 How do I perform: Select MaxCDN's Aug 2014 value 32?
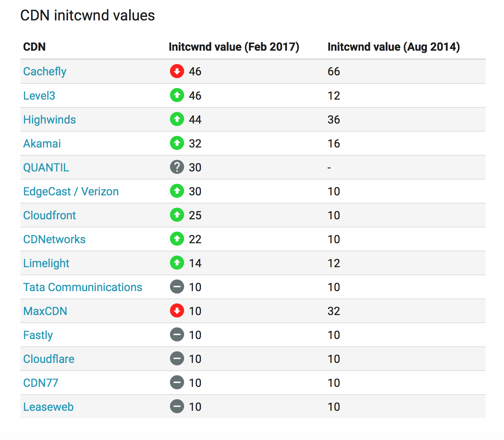[x=334, y=311]
